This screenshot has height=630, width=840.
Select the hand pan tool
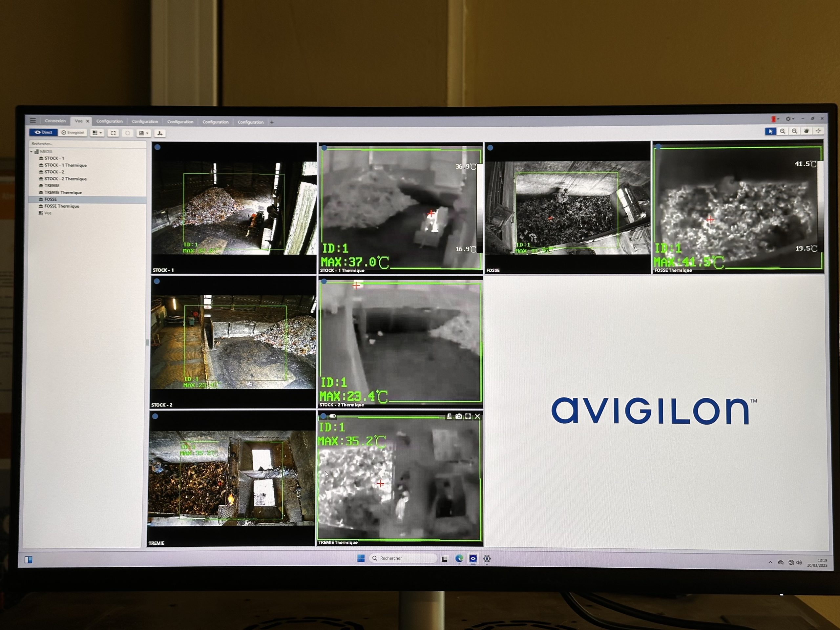[806, 131]
